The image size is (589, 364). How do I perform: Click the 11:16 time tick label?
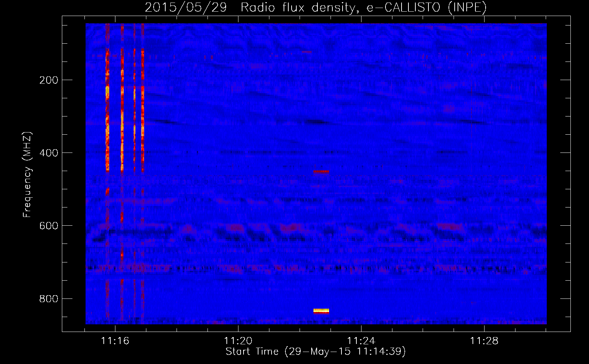coord(115,341)
